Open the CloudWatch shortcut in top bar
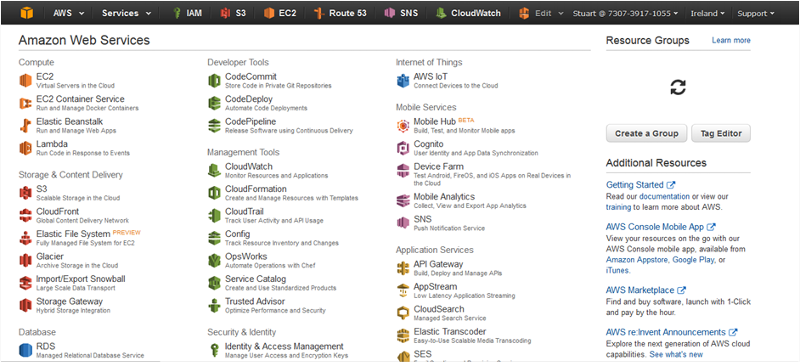 [468, 13]
